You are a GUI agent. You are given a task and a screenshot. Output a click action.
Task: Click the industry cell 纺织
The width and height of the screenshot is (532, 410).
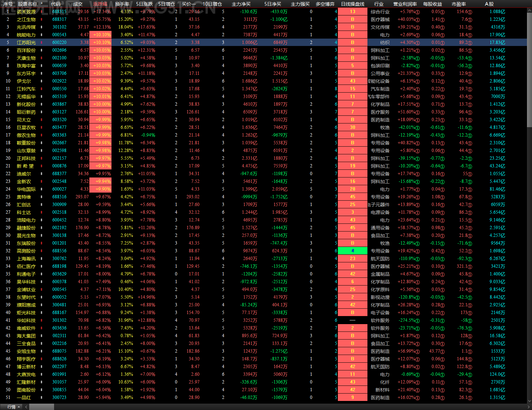[385, 43]
